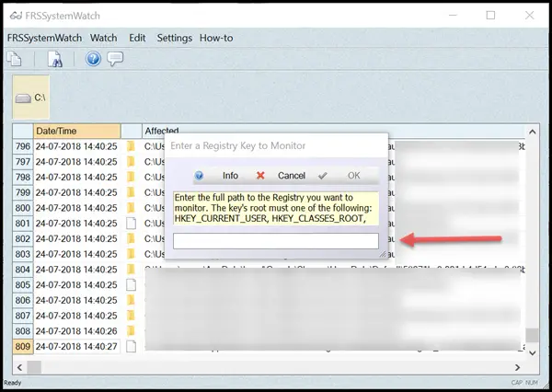This screenshot has height=392, width=552.
Task: Open the FRSSystemWatch menu
Action: click(44, 38)
